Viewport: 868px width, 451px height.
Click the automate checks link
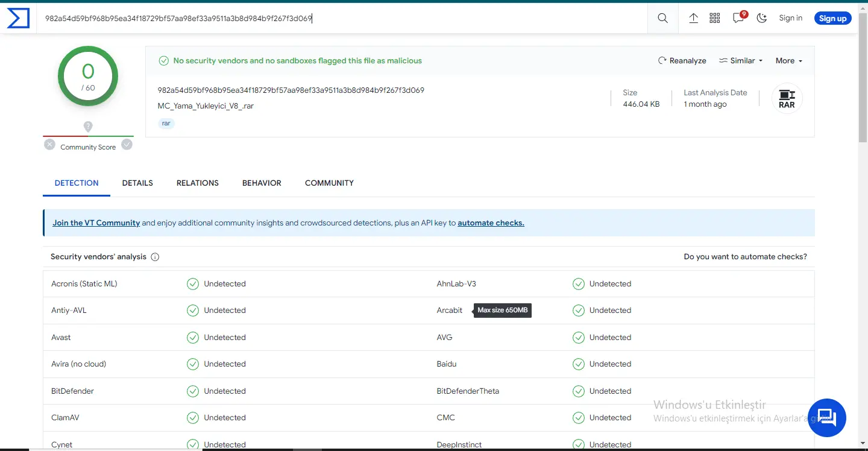(x=491, y=223)
